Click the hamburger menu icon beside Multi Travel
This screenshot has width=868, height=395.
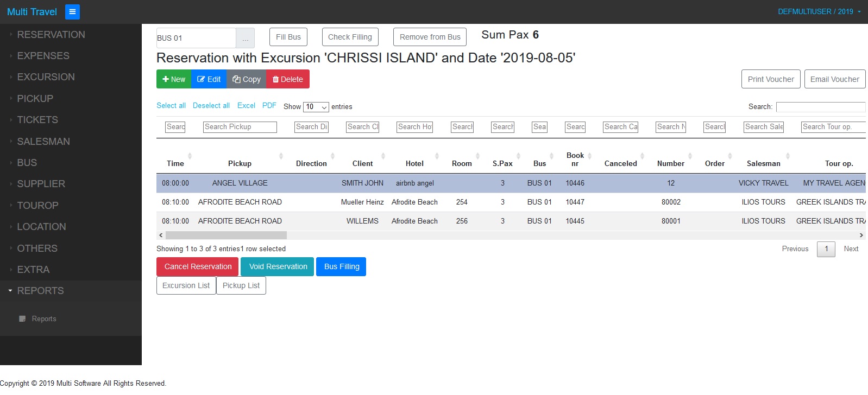[72, 12]
